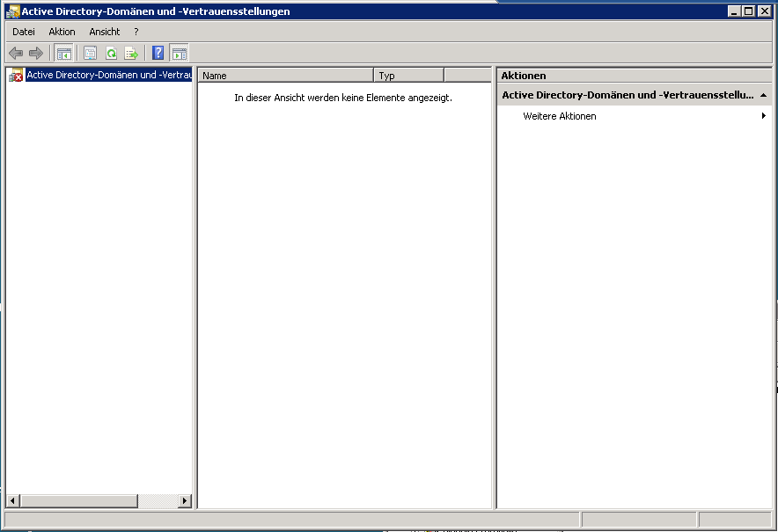
Task: Open the ? help menu
Action: 136,32
